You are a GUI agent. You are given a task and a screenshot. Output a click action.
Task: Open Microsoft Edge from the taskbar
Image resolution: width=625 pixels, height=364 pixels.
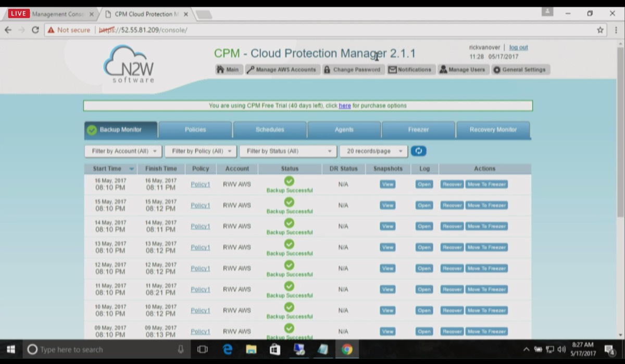pos(228,349)
